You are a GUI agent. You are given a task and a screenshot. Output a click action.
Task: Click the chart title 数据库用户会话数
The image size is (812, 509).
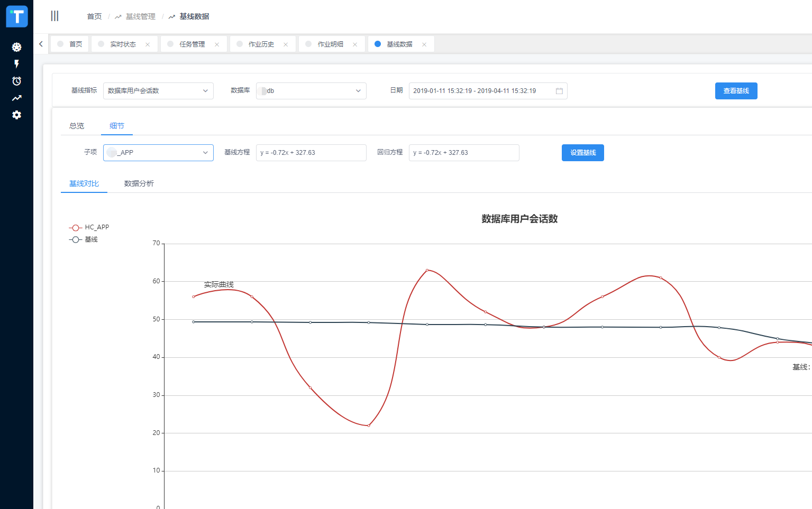coord(519,219)
